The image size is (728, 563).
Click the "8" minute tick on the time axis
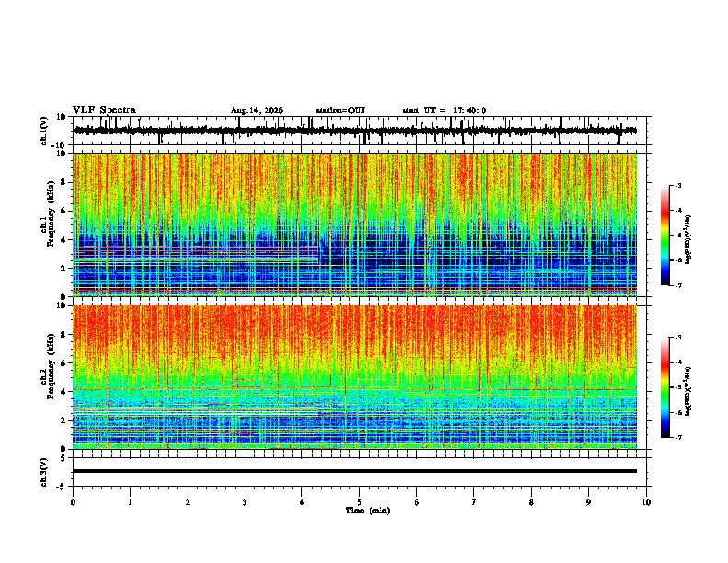(531, 502)
